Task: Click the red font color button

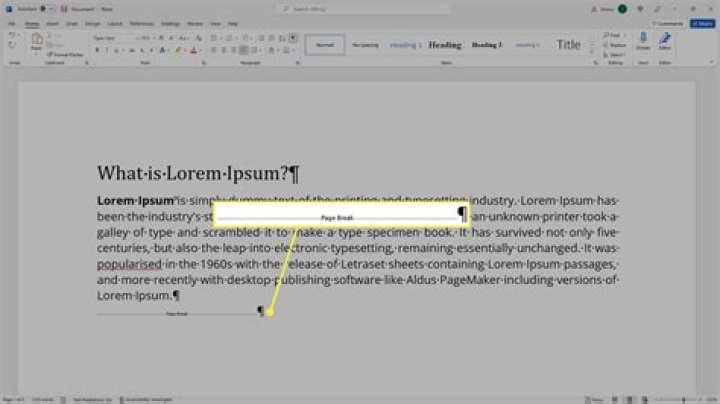Action: tap(193, 50)
